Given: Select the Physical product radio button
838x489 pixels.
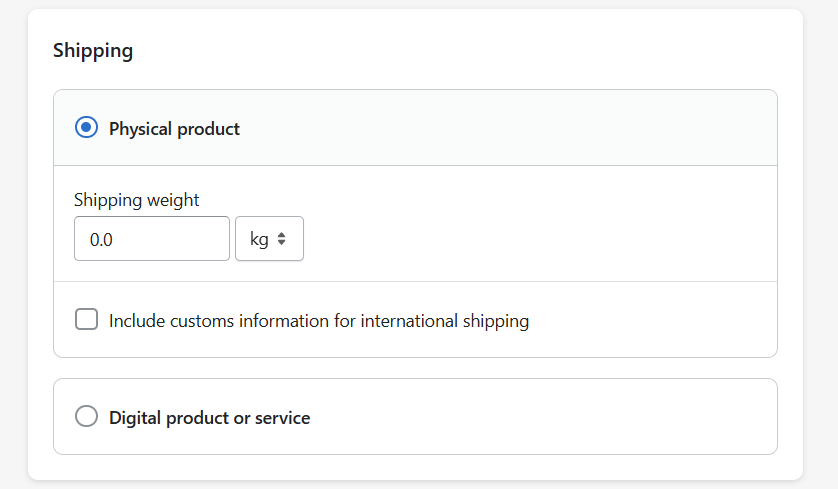Looking at the screenshot, I should point(86,128).
